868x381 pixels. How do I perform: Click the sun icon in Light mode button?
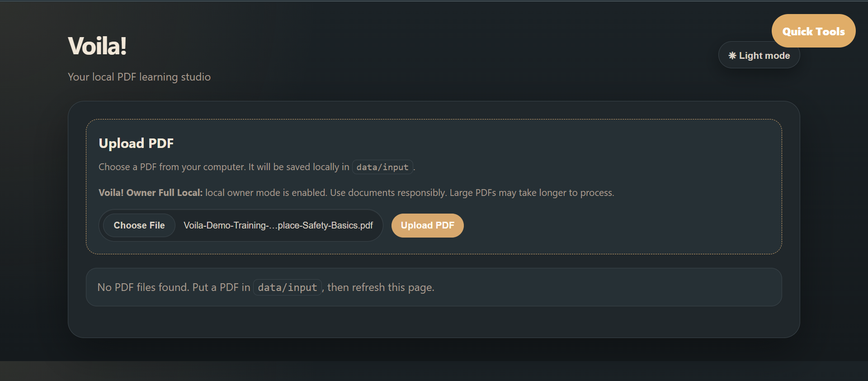(x=732, y=56)
